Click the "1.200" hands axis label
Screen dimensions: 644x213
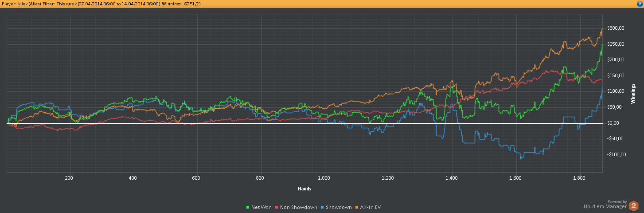[x=388, y=178]
